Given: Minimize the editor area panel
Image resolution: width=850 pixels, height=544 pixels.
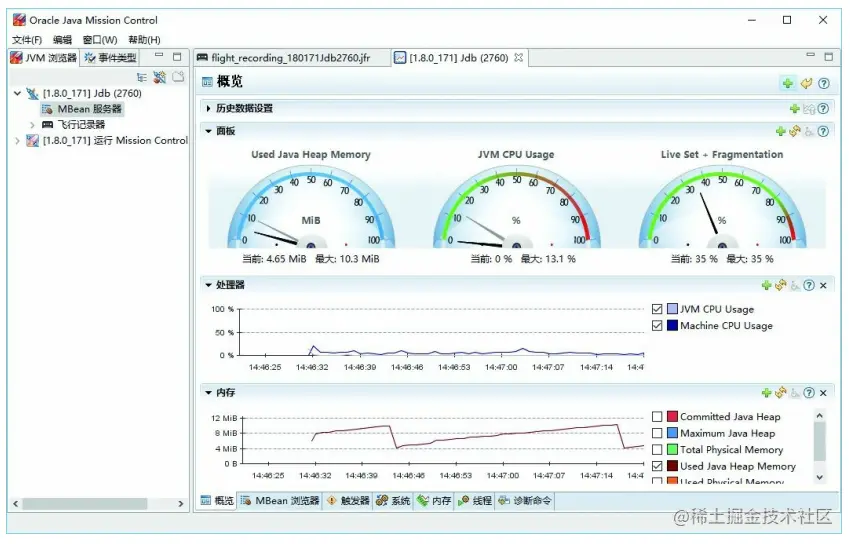Looking at the screenshot, I should coord(810,55).
